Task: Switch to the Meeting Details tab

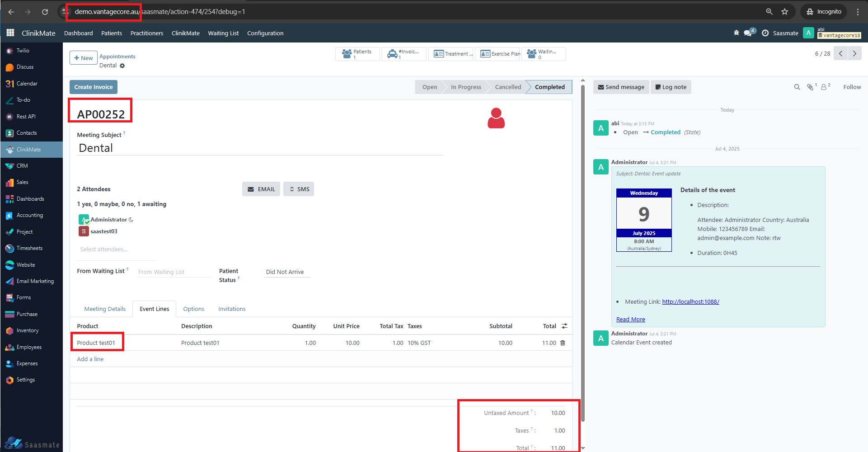Action: [105, 309]
